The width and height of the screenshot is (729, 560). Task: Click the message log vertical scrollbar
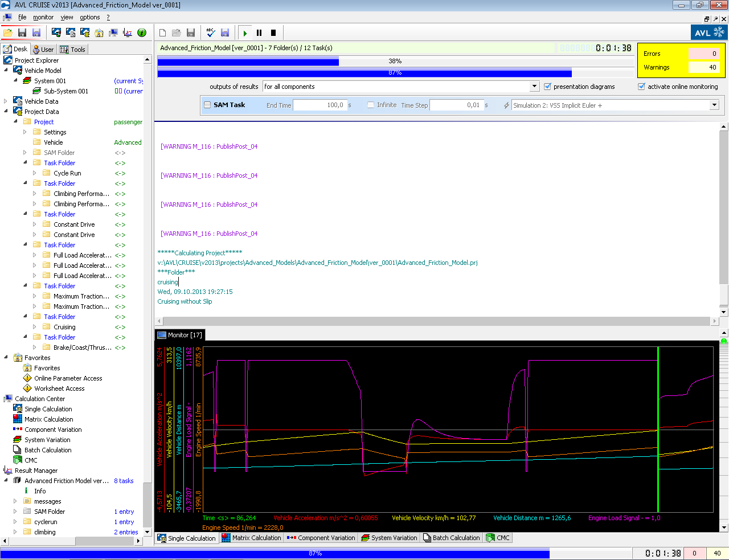(x=724, y=219)
